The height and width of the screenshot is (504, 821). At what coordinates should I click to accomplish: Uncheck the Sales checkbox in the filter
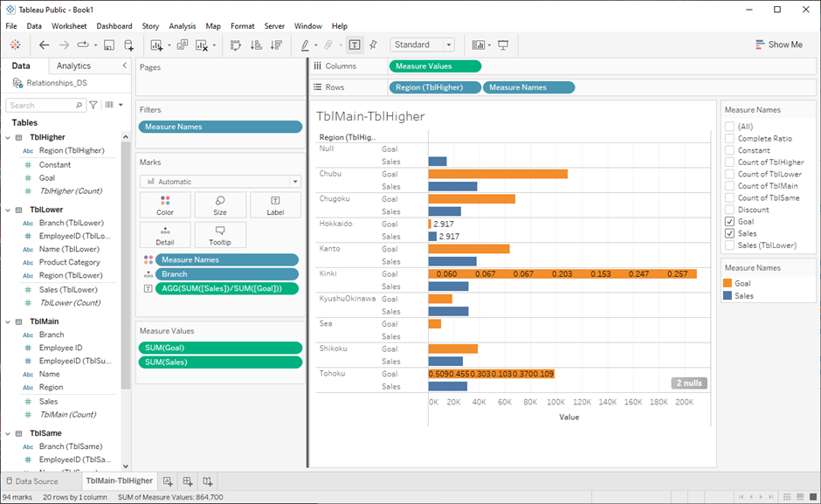coord(729,233)
